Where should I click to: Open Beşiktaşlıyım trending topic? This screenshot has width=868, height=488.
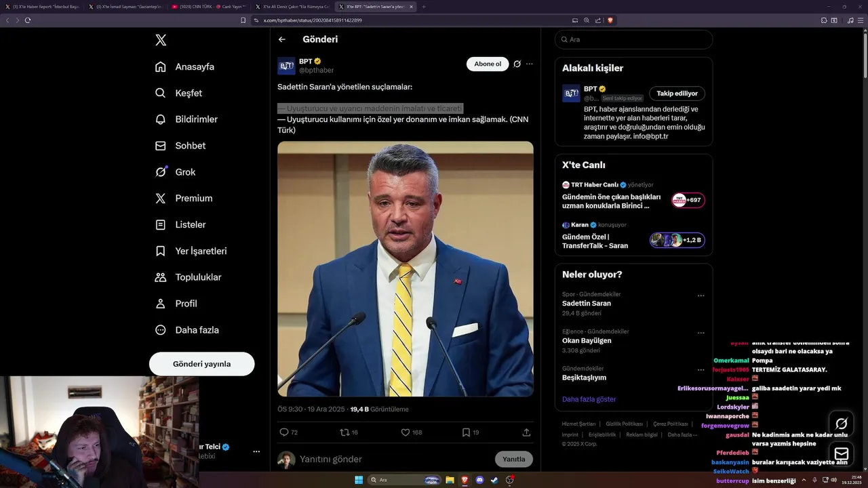tap(584, 378)
